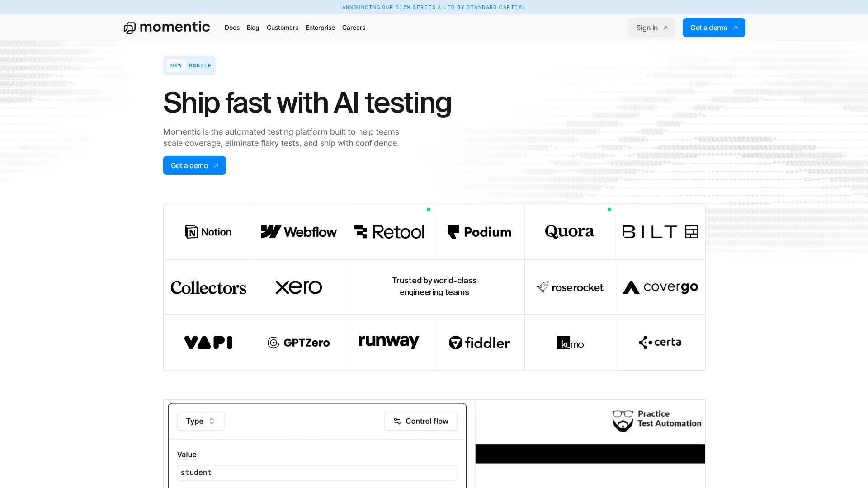
Task: Open the Series A announcement banner
Action: (434, 7)
